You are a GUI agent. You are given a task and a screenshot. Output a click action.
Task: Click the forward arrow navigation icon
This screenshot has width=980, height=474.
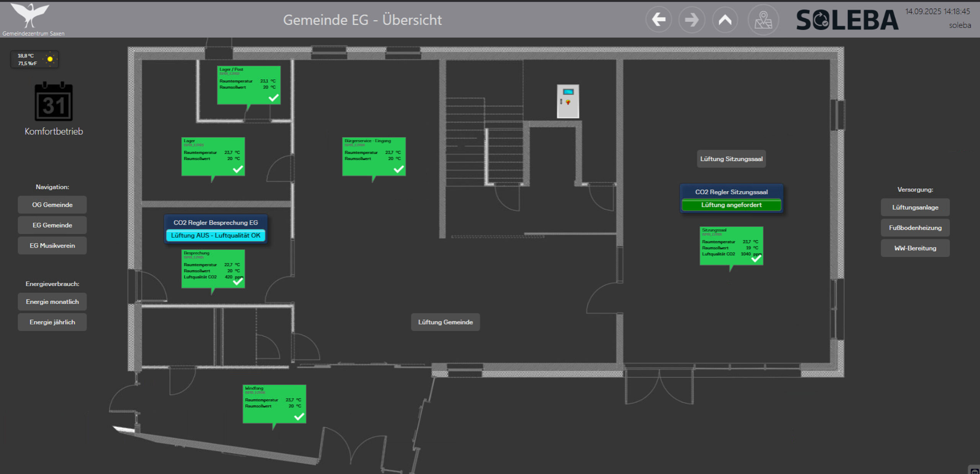[691, 20]
